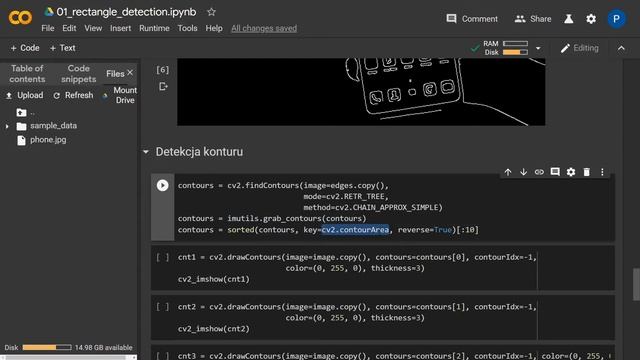Click the RAM usage bar
Viewport: 640px width, 360px height.
coord(515,43)
